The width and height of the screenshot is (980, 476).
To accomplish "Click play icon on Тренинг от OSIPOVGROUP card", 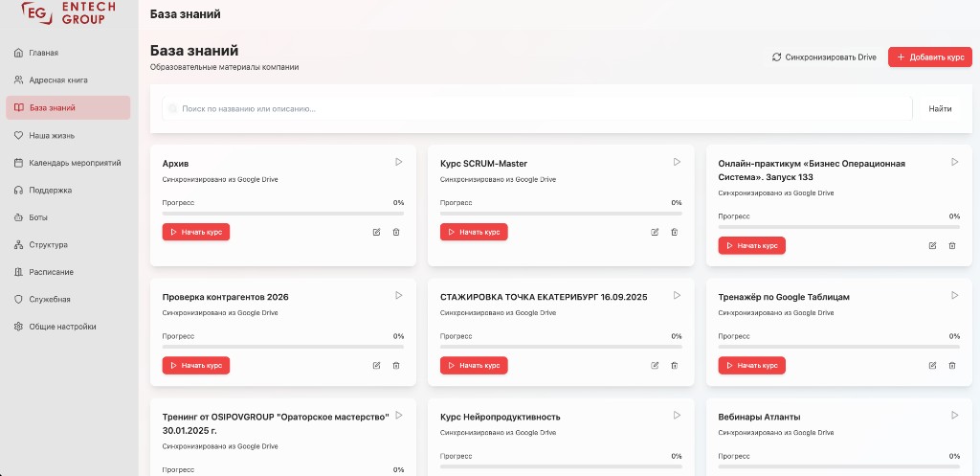I will (x=399, y=416).
